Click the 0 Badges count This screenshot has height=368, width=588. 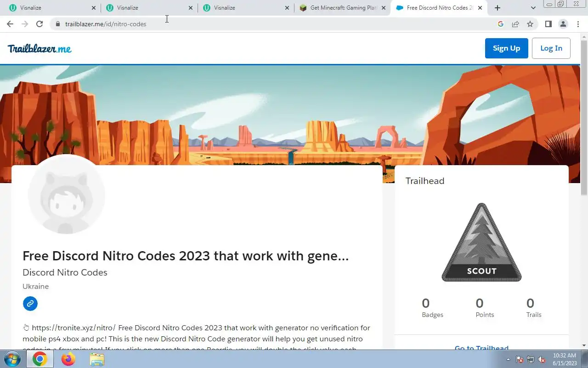point(432,308)
